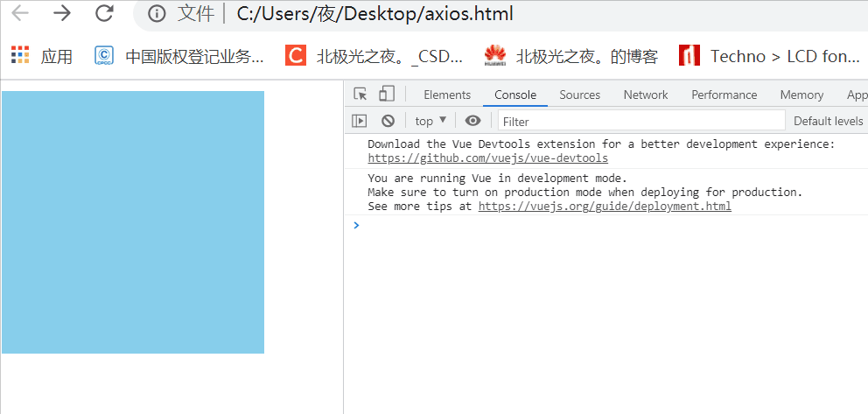Go back with the browser back arrow

[x=20, y=13]
